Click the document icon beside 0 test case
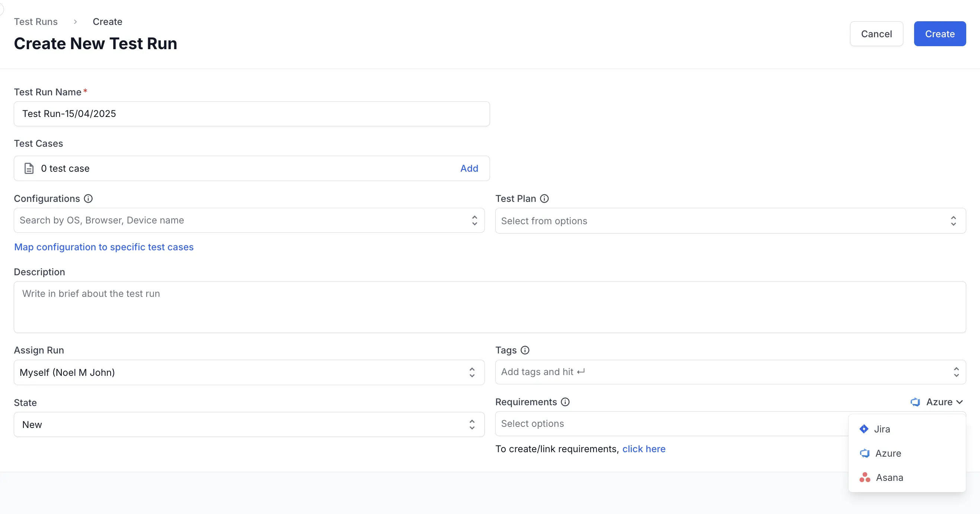 29,169
